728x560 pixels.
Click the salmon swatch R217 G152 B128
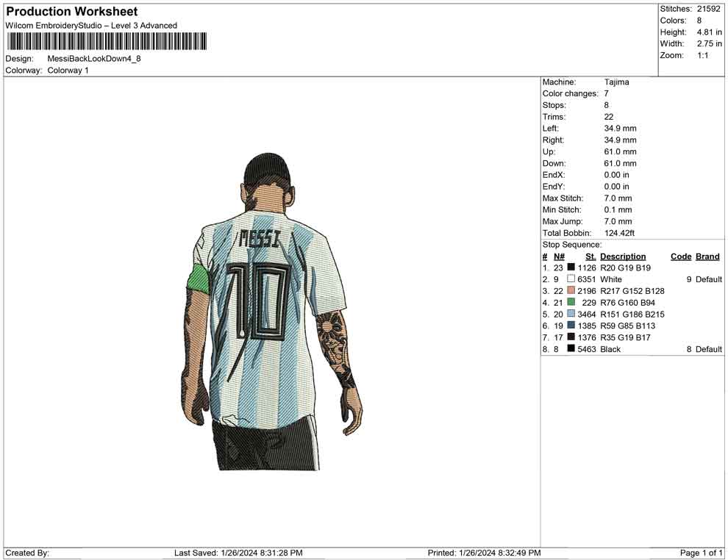click(571, 290)
